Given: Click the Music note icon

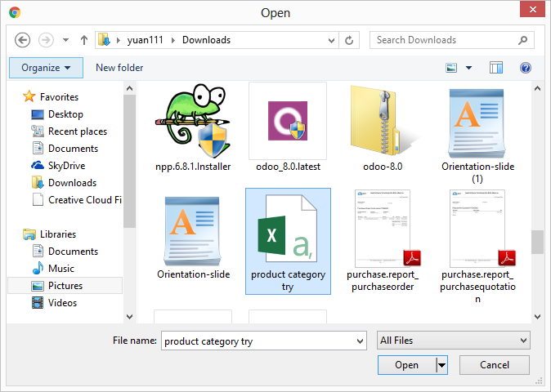Looking at the screenshot, I should click(38, 268).
